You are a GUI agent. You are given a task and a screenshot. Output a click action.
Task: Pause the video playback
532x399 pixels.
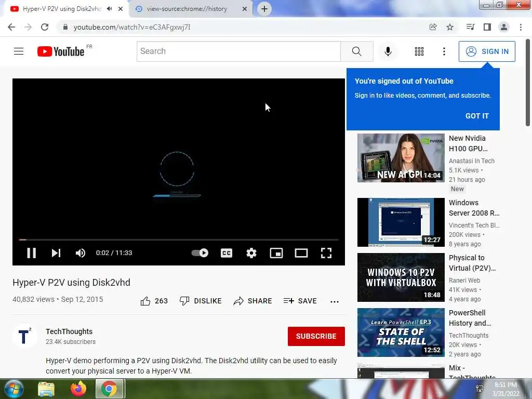click(31, 253)
